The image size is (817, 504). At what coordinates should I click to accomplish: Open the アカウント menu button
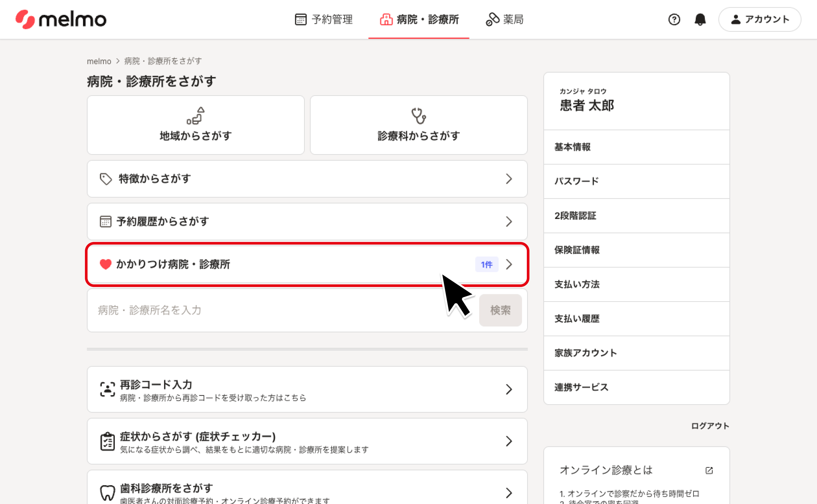tap(760, 19)
